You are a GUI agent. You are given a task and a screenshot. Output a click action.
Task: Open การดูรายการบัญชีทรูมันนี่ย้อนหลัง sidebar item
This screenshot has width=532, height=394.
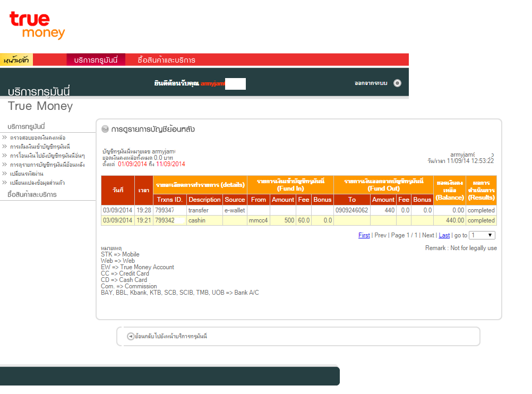[x=47, y=165]
